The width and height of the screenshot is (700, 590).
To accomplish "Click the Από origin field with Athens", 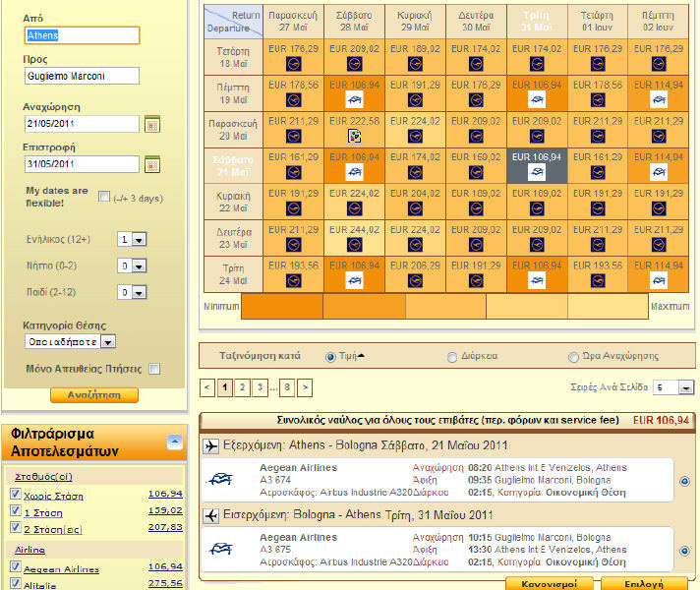I will pyautogui.click(x=82, y=35).
